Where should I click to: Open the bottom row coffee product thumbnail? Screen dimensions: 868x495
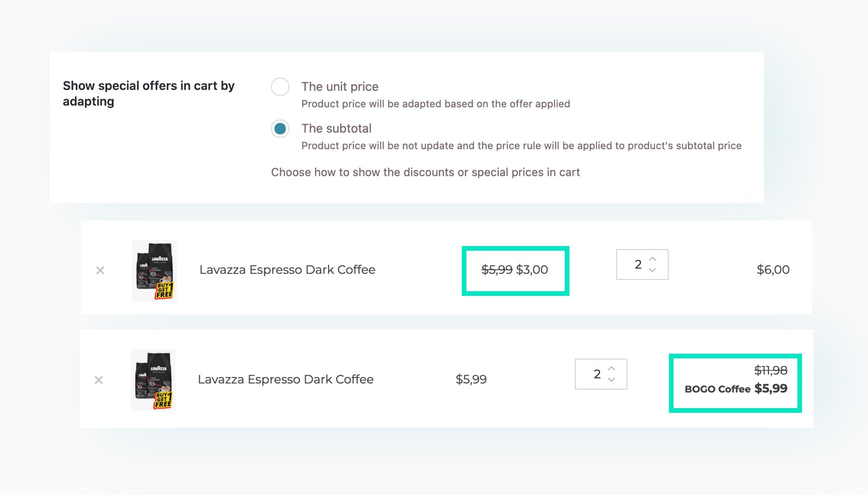(x=153, y=380)
